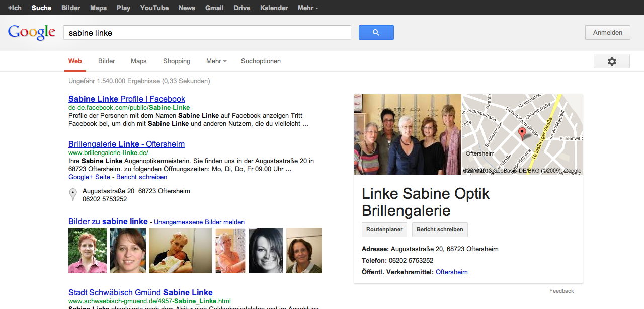644x309 pixels.
Task: Click the red map pin on the map
Action: pos(522,133)
